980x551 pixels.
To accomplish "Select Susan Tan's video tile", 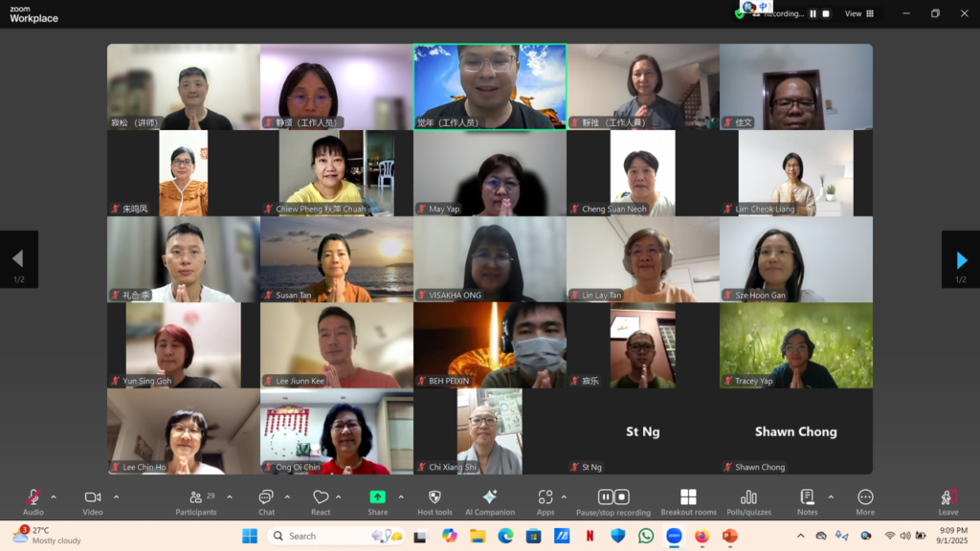I will [x=336, y=259].
